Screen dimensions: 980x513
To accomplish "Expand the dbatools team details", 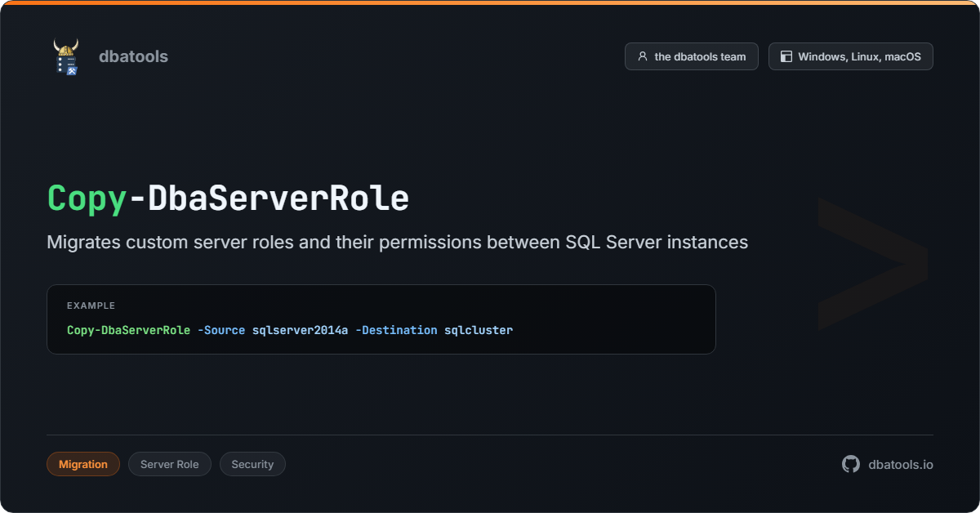I will (691, 56).
